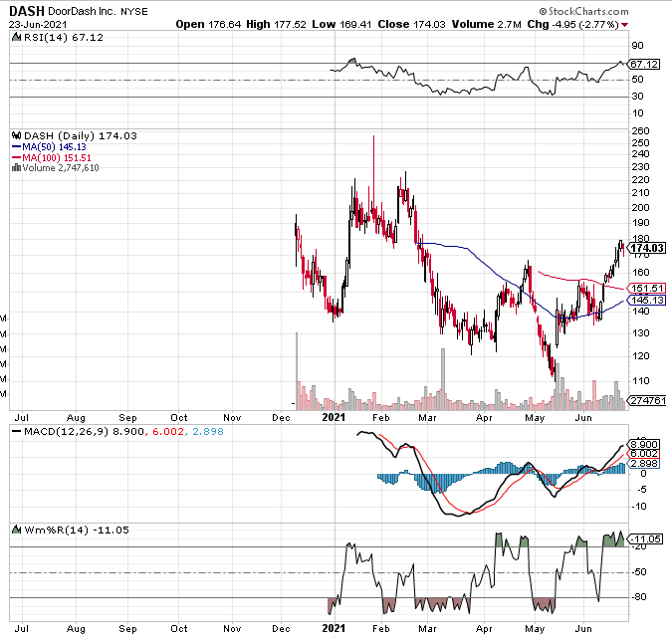Click the Close 174.03 value in header
Viewport: 672px width, 641px height.
pyautogui.click(x=411, y=25)
